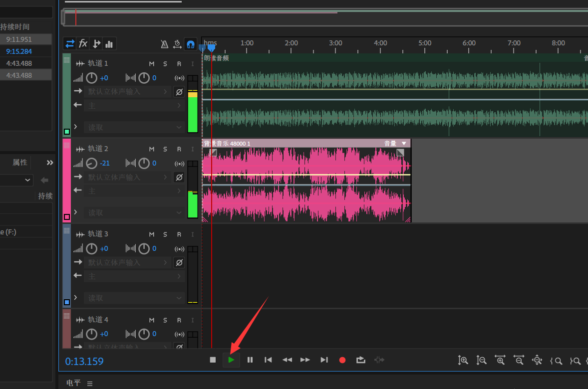Screen dimensions: 588x389
Task: Click the 轨道 2 volume knob showing -21
Action: pos(92,164)
